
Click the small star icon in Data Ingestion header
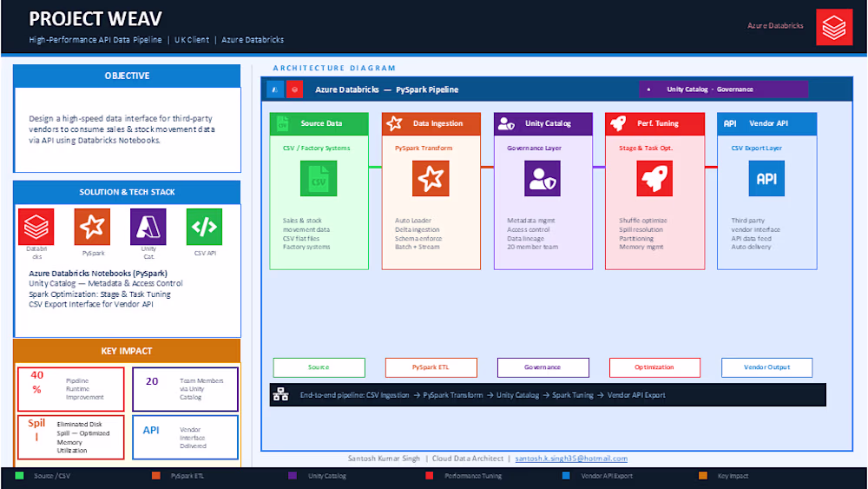[x=394, y=123]
